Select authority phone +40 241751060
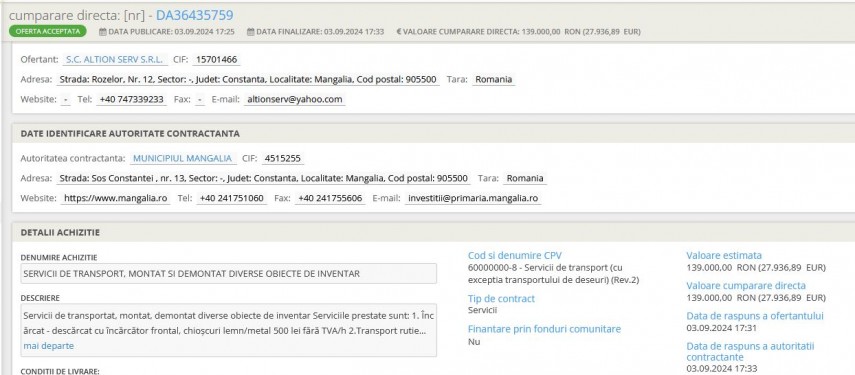This screenshot has width=855, height=375. pyautogui.click(x=232, y=198)
